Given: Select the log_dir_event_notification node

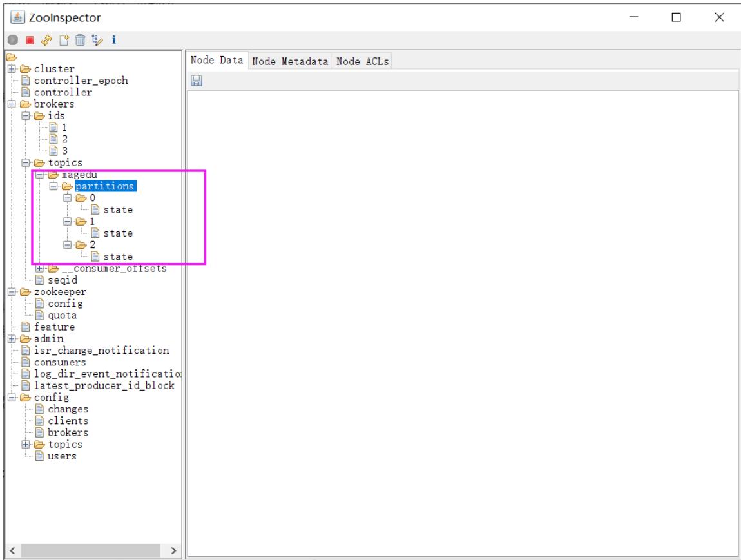Looking at the screenshot, I should [107, 374].
